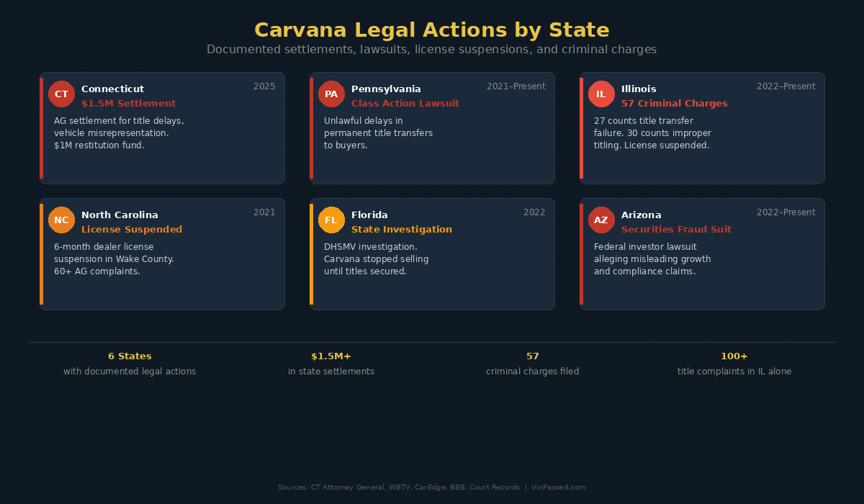Click the AZ state badge icon
The height and width of the screenshot is (504, 864).
(x=601, y=220)
